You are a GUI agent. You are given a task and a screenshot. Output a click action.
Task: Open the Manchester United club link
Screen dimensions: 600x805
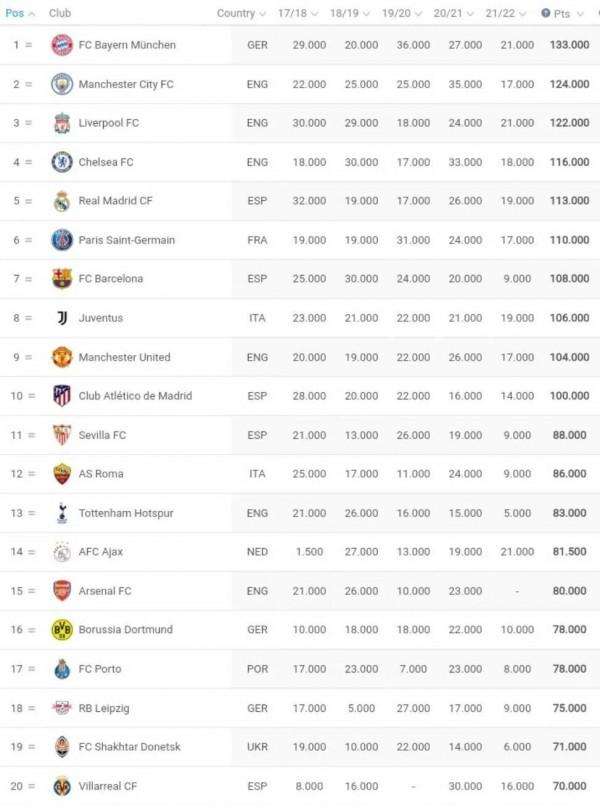pos(124,357)
